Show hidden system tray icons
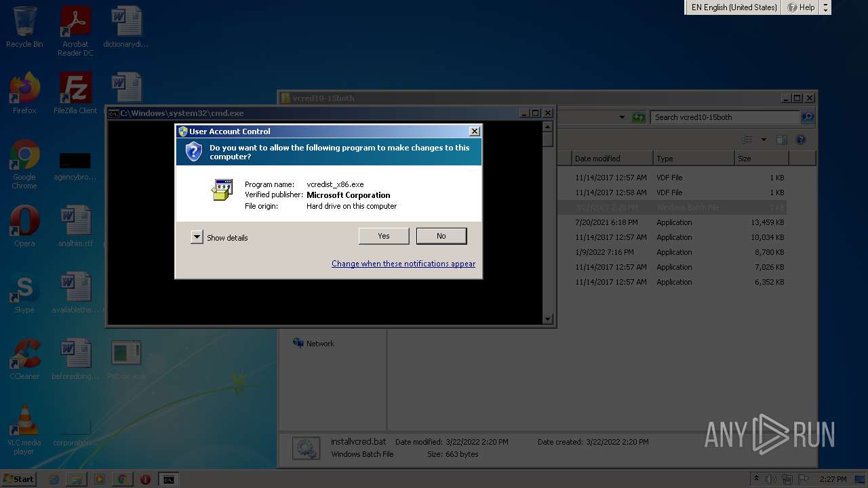Screen dimensions: 868x488 [x=756, y=479]
